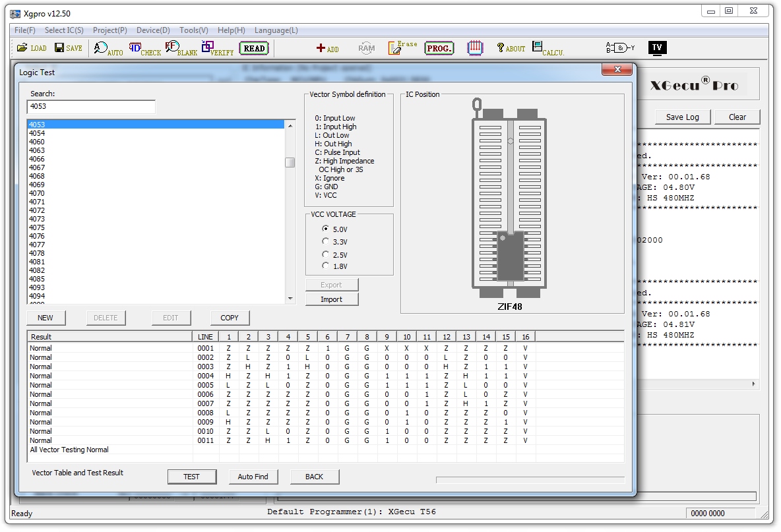Click the VERIFY toolbar icon
The width and height of the screenshot is (781, 532).
pyautogui.click(x=217, y=49)
